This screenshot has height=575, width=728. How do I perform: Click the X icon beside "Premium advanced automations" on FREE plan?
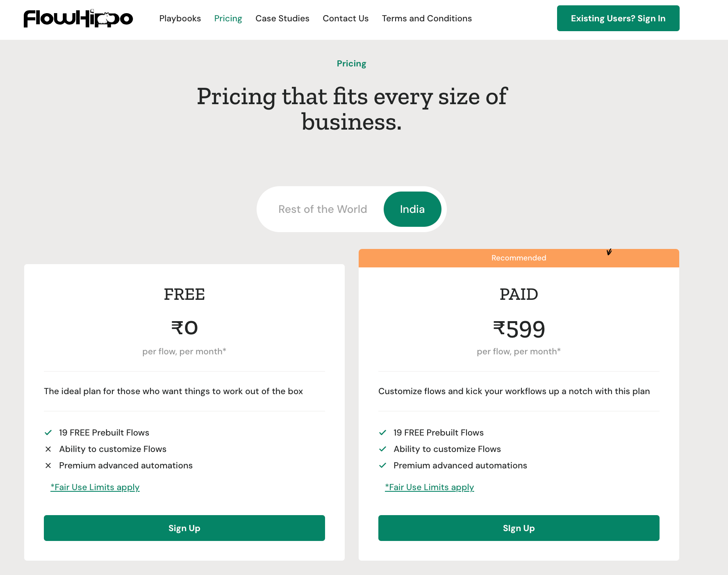(x=48, y=465)
